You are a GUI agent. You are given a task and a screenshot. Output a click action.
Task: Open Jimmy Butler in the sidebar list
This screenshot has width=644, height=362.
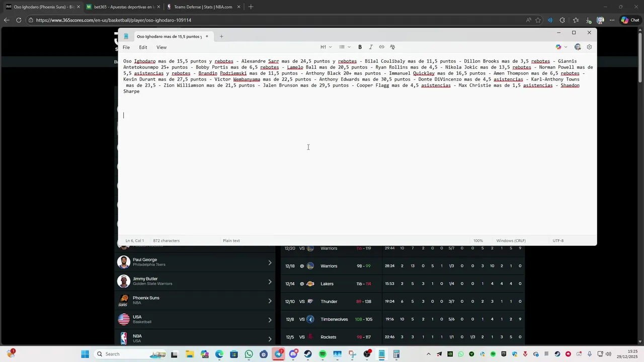click(x=194, y=281)
